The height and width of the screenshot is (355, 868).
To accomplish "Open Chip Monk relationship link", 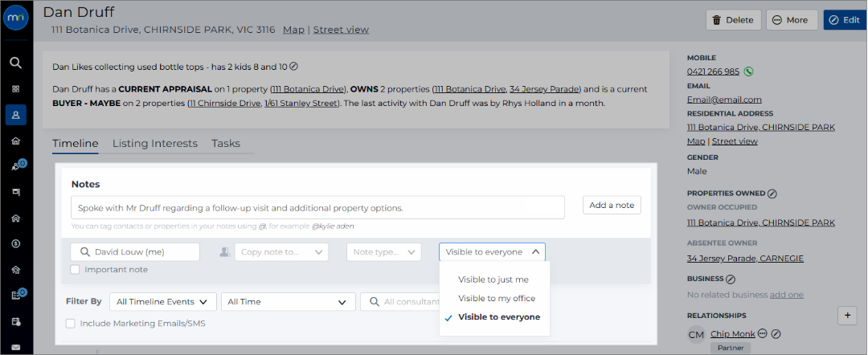I will click(732, 334).
